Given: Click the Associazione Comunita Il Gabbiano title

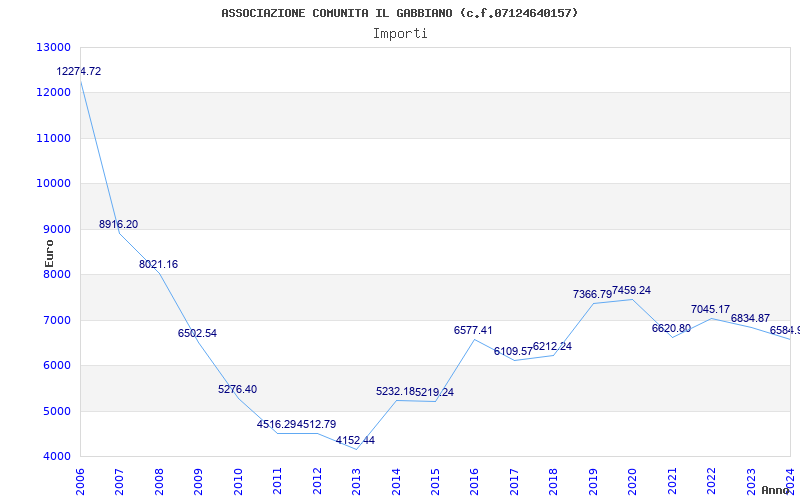Looking at the screenshot, I should point(400,13).
